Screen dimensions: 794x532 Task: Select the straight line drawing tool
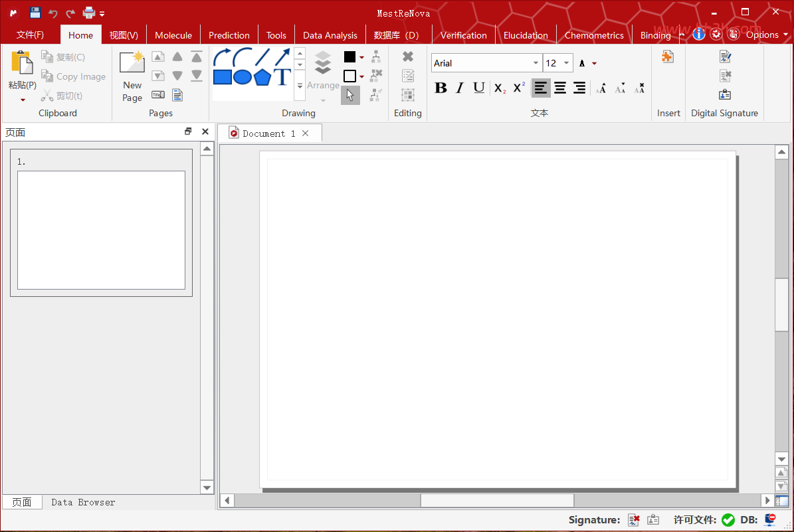(262, 57)
